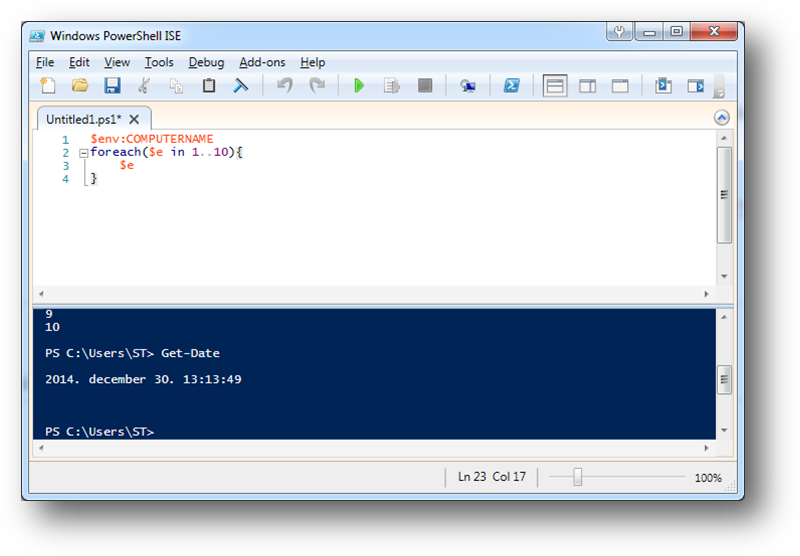The image size is (800, 556).
Task: Click the $e variable on line 3
Action: point(127,165)
